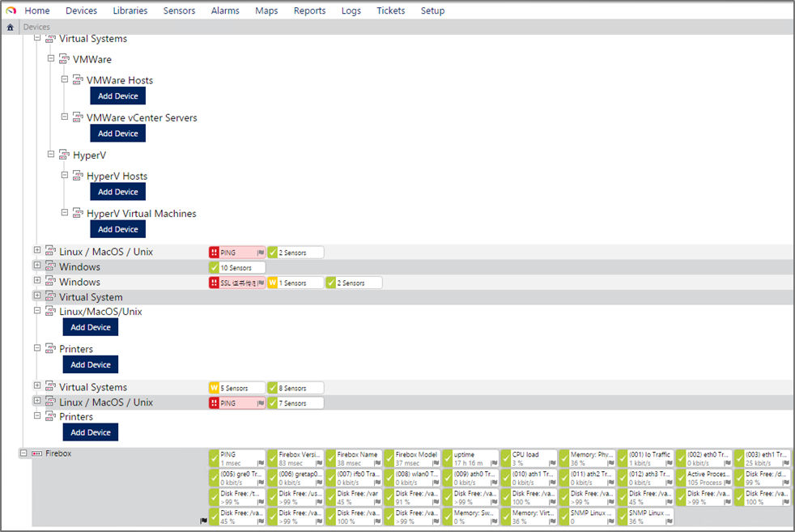Viewport: 795px width, 532px height.
Task: Open the Sensors menu
Action: pos(179,11)
